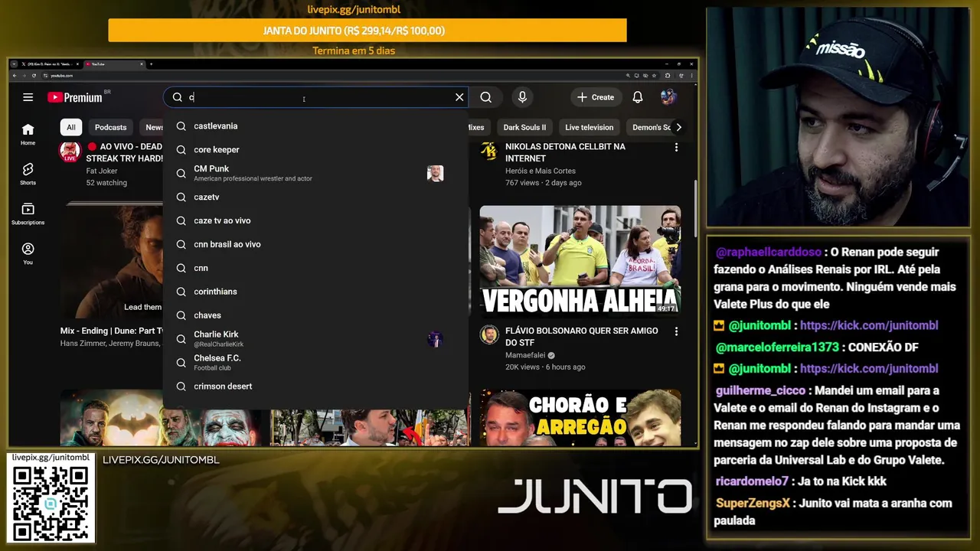Image resolution: width=980 pixels, height=551 pixels.
Task: Choose the Chelsea F.C. suggestion
Action: (315, 362)
